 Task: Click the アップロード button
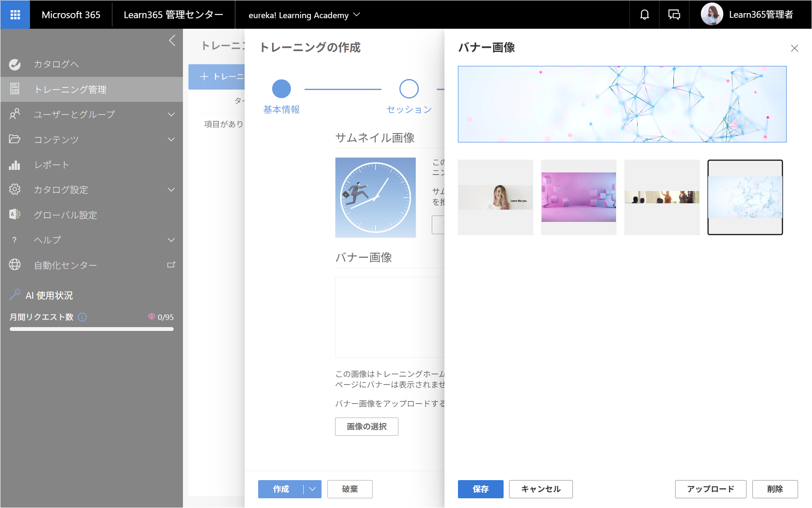(711, 489)
